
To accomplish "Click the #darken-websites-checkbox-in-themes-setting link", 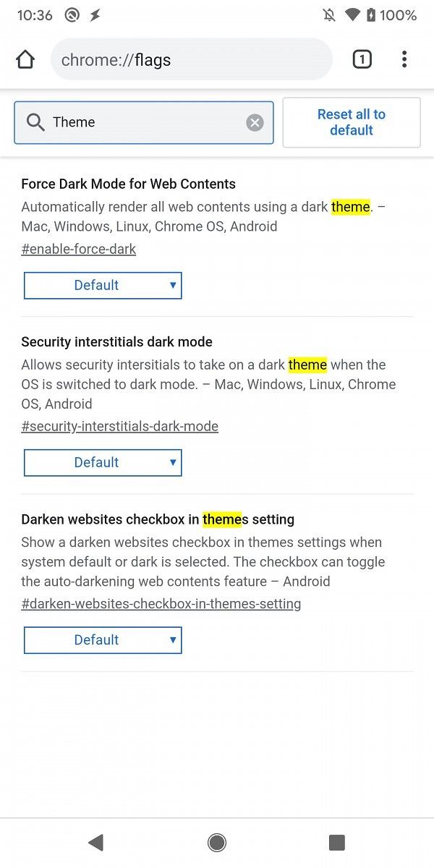I will (161, 603).
